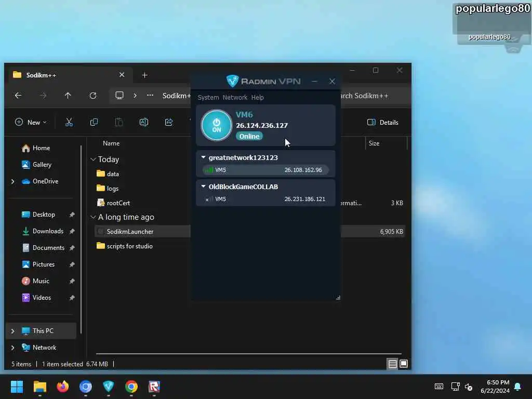532x399 pixels.
Task: Select the data folder
Action: coord(108,174)
